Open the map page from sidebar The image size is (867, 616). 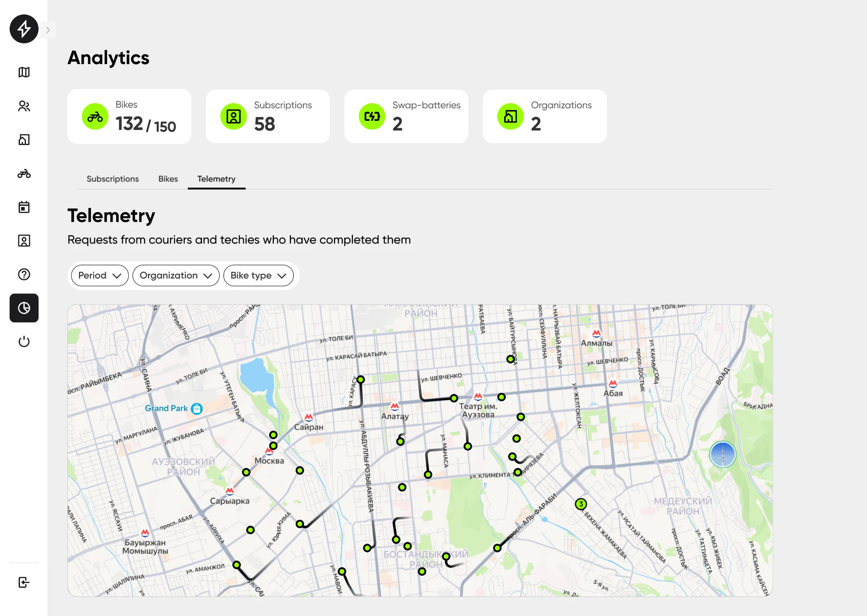point(24,72)
